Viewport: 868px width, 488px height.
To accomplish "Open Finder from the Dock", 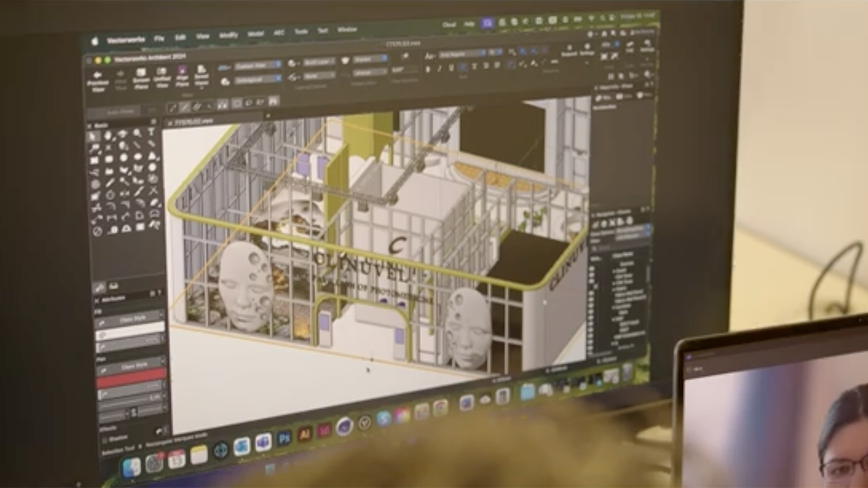I will pos(132,466).
